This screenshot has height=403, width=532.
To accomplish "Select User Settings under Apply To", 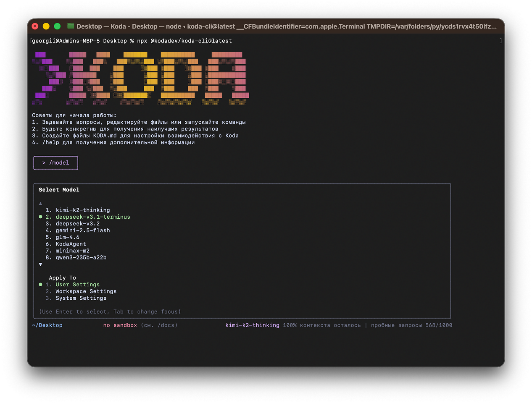I will tap(77, 284).
